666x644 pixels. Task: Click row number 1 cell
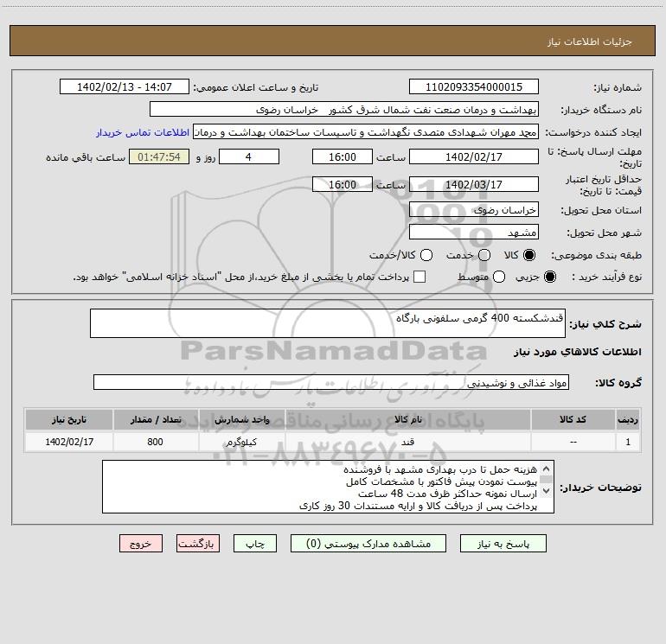pos(628,442)
